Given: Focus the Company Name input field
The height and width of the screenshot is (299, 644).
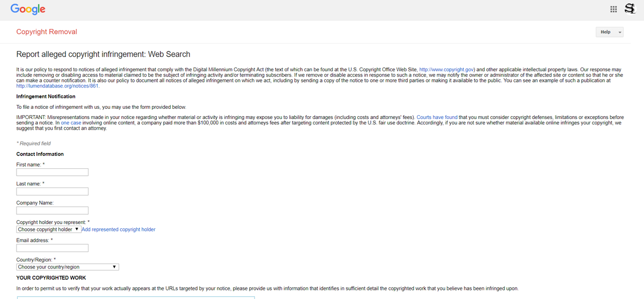Looking at the screenshot, I should pos(53,211).
